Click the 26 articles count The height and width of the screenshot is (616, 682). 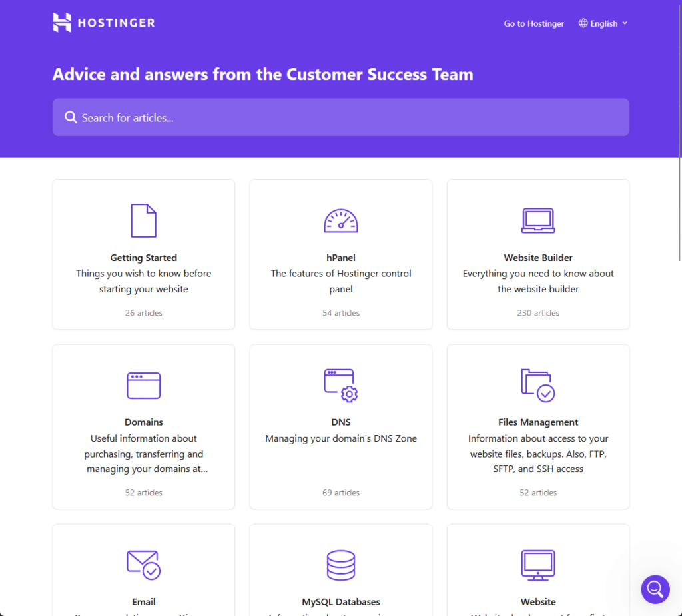(x=144, y=313)
